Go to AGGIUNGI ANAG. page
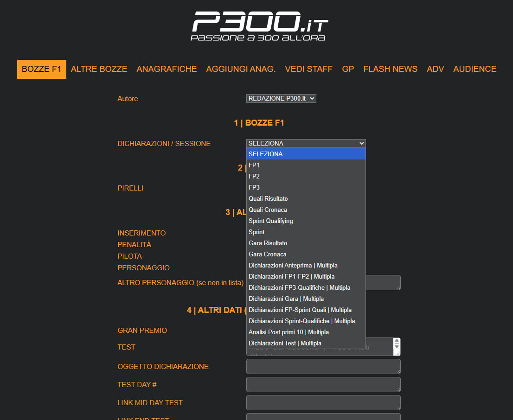The image size is (513, 420). click(x=241, y=69)
